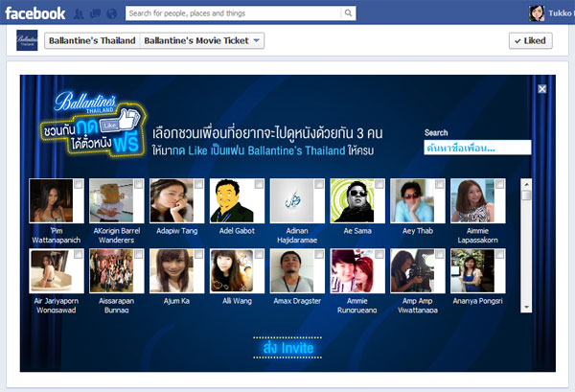
Task: Select Ammie Rungrueang's photo
Action: pos(352,271)
